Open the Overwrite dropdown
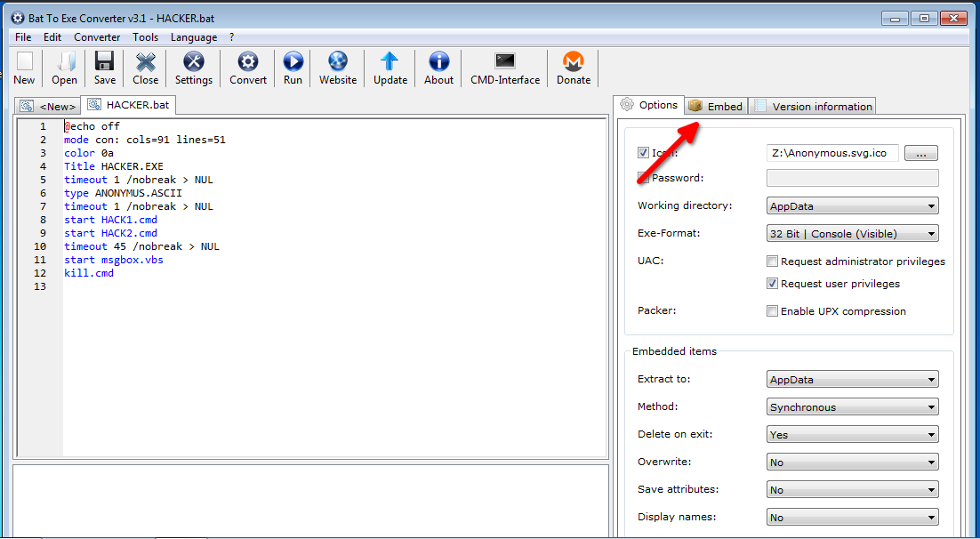 853,463
